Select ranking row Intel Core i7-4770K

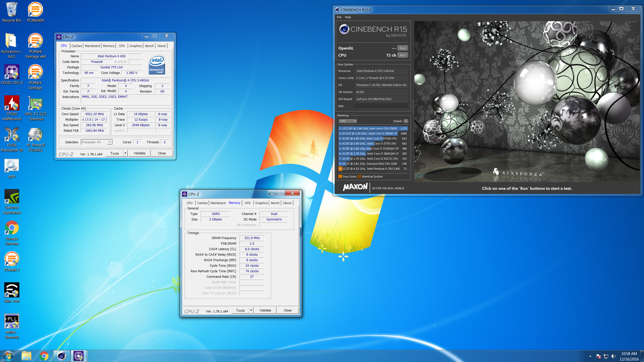[373, 139]
